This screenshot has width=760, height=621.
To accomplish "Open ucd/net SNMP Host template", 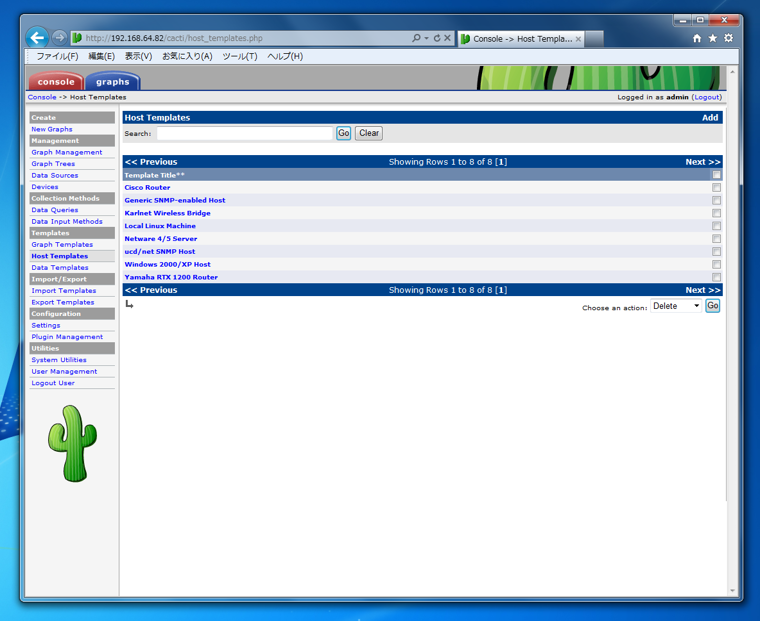I will [x=160, y=252].
